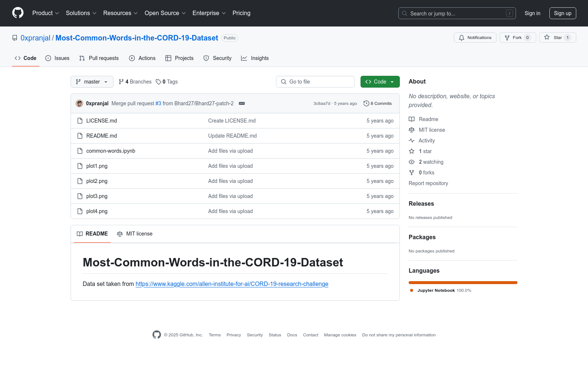Viewport: 588px width, 368px height.
Task: Open the 0xpranjal owner profile link
Action: [x=35, y=38]
